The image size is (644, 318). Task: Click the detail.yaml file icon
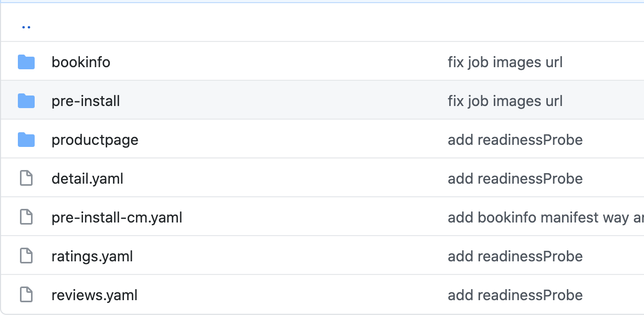[26, 178]
